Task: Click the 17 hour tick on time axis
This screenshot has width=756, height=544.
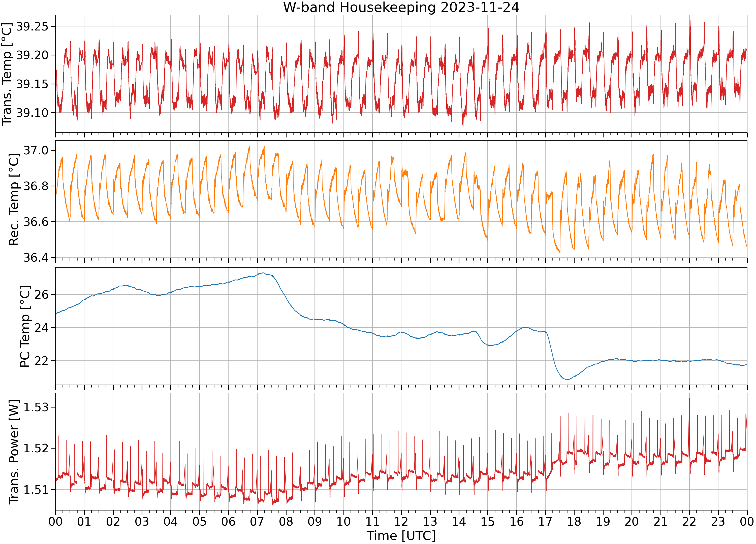Action: tap(545, 521)
